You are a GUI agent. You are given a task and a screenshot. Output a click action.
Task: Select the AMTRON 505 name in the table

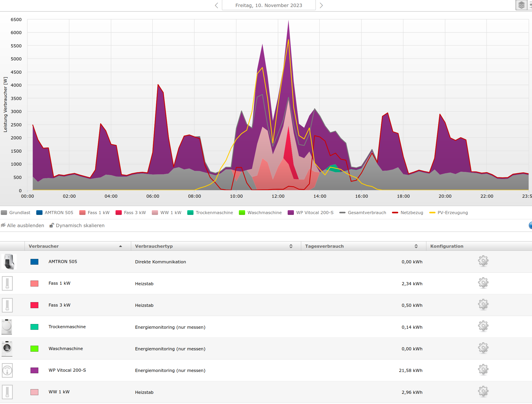click(63, 262)
